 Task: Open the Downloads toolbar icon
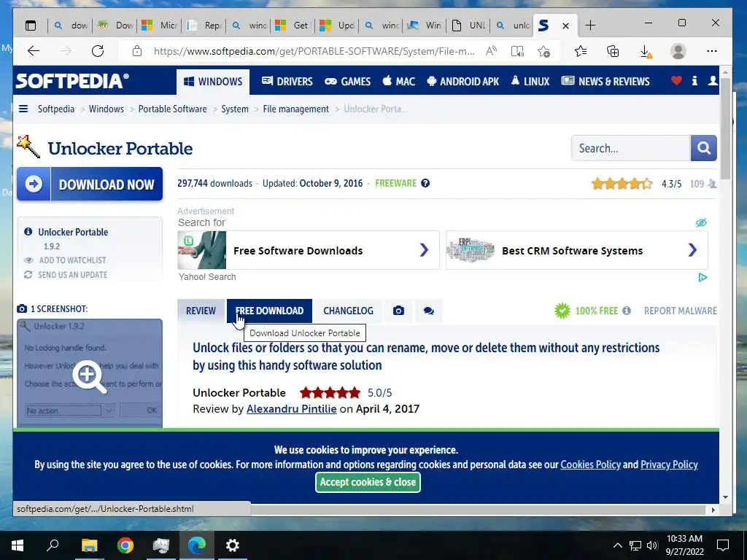coord(646,52)
